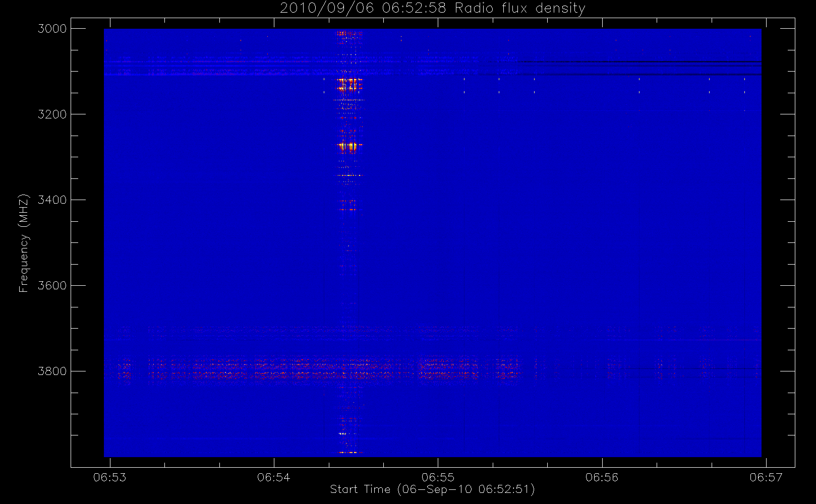The image size is (816, 504).
Task: Click the red noise band near 3800 MHz
Action: (x=313, y=370)
